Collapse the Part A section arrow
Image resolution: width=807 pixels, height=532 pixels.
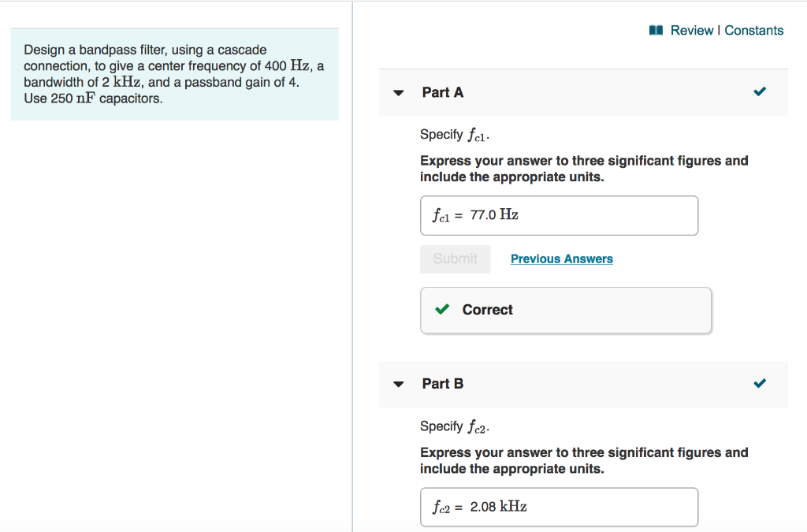pyautogui.click(x=399, y=93)
